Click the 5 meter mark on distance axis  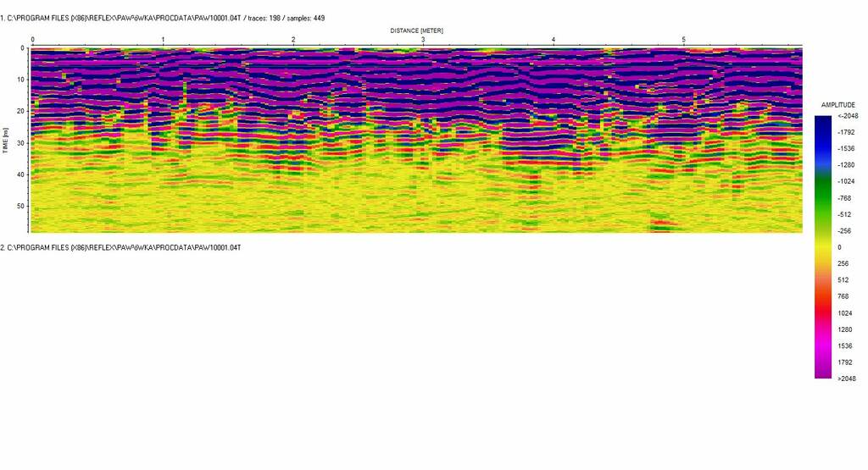(x=684, y=40)
